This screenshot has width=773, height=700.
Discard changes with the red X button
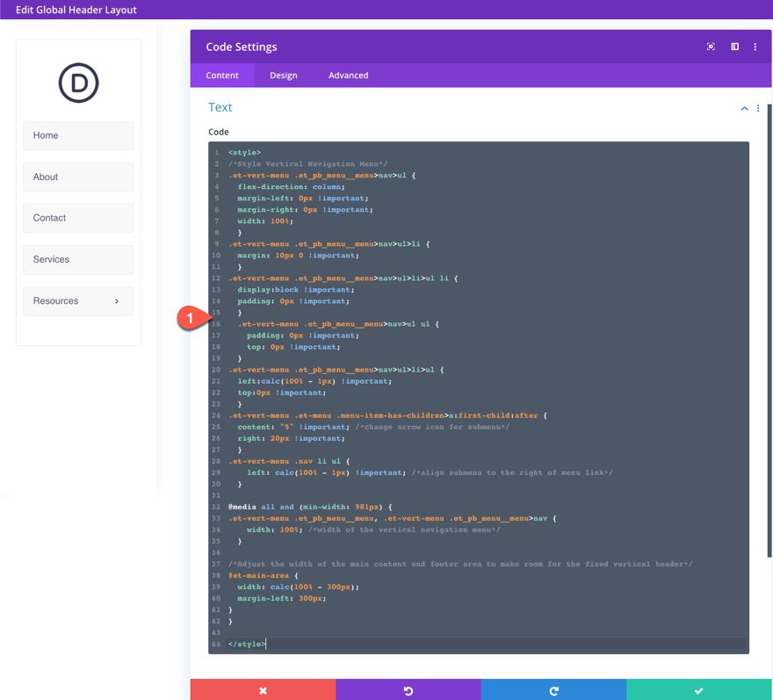pyautogui.click(x=263, y=690)
